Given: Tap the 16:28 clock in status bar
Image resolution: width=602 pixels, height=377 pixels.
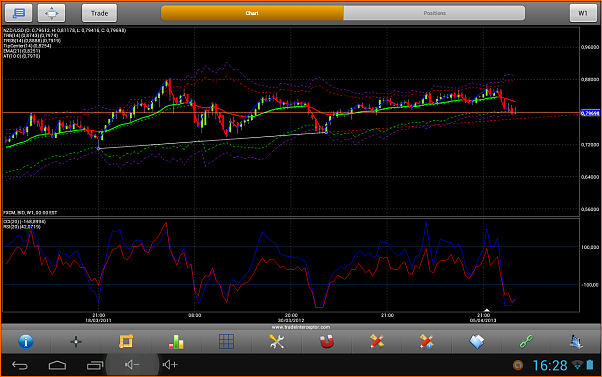Looking at the screenshot, I should pyautogui.click(x=550, y=365).
